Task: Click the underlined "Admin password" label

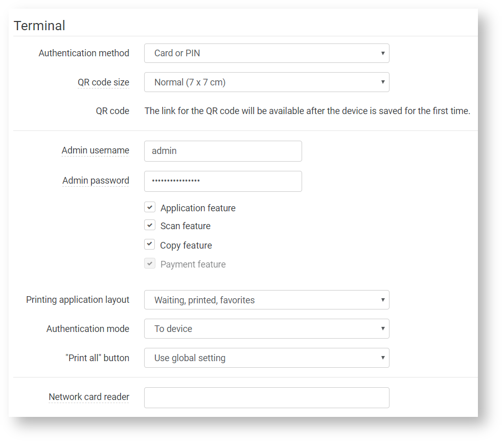Action: 96,181
